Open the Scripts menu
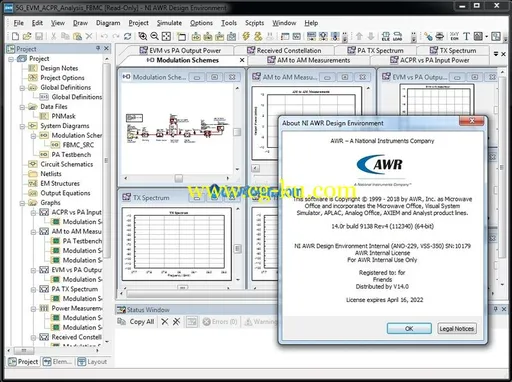Screen dimensions: 512x382 (x=254, y=23)
